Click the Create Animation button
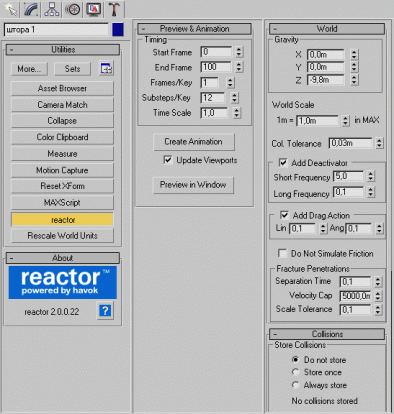 (194, 142)
